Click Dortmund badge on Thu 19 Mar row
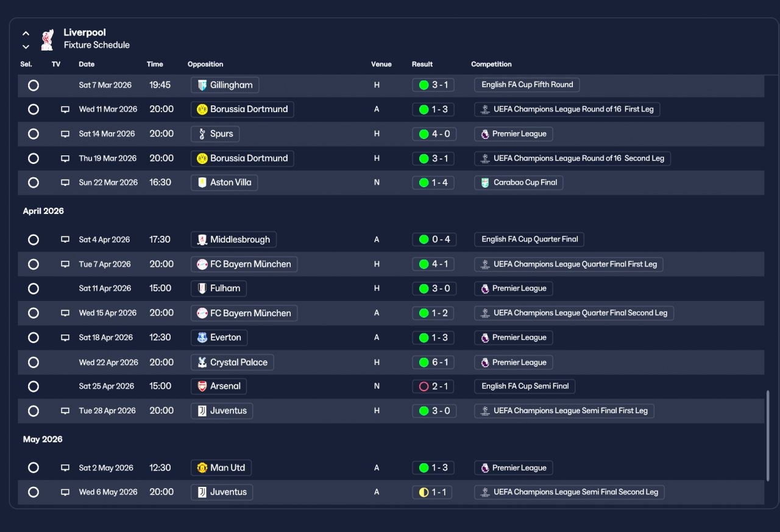The image size is (780, 532). coord(202,158)
